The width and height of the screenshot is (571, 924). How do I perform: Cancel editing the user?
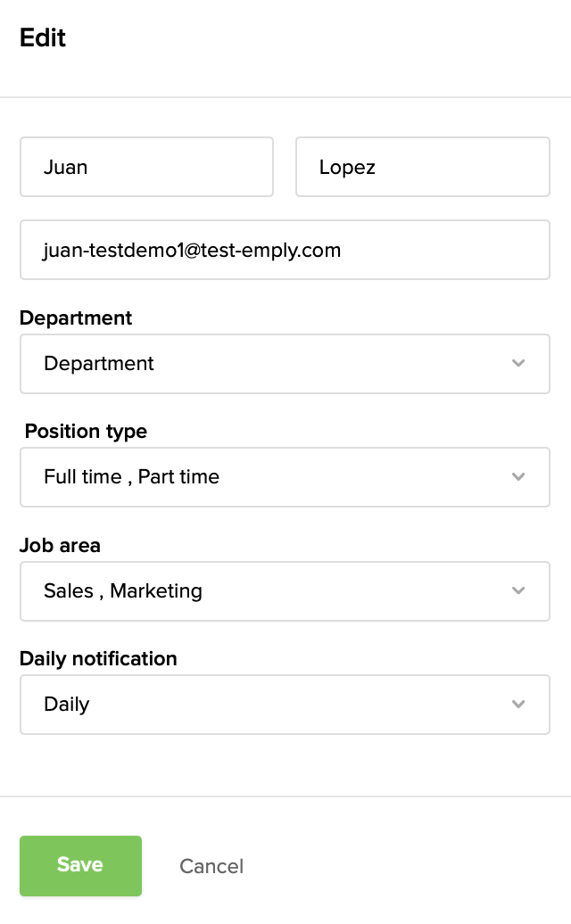(211, 866)
